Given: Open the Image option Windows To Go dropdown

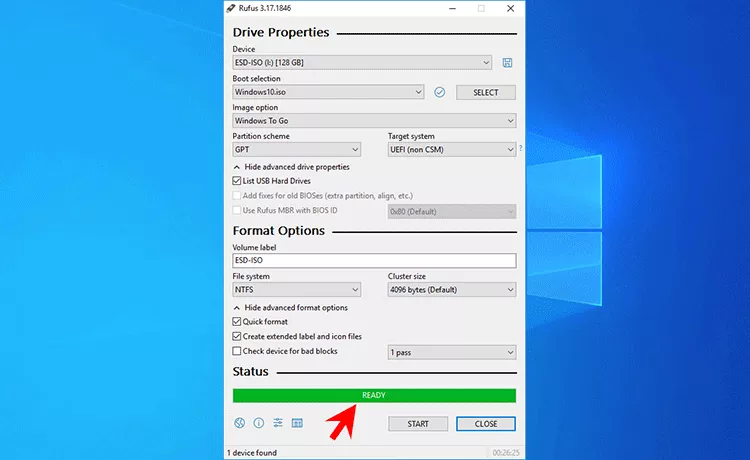Looking at the screenshot, I should [x=374, y=121].
